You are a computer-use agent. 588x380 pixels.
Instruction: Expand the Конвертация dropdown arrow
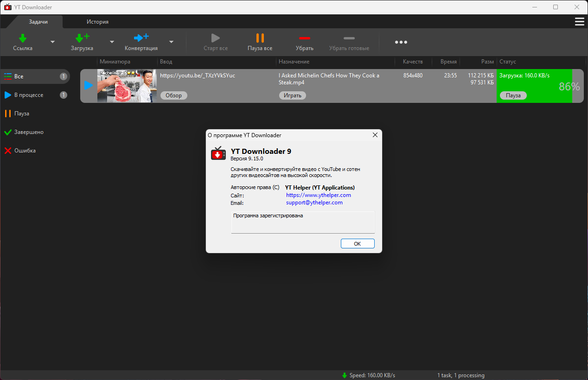(x=171, y=42)
